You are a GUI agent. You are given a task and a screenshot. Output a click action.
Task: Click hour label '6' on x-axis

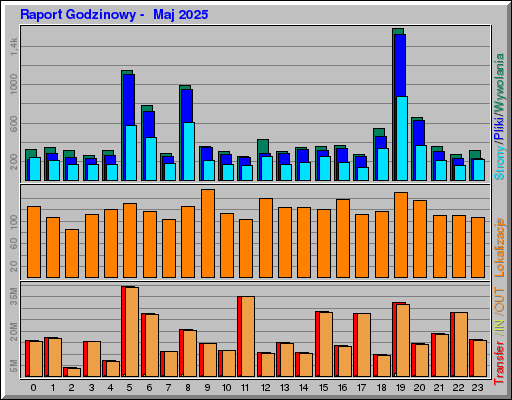click(x=149, y=388)
